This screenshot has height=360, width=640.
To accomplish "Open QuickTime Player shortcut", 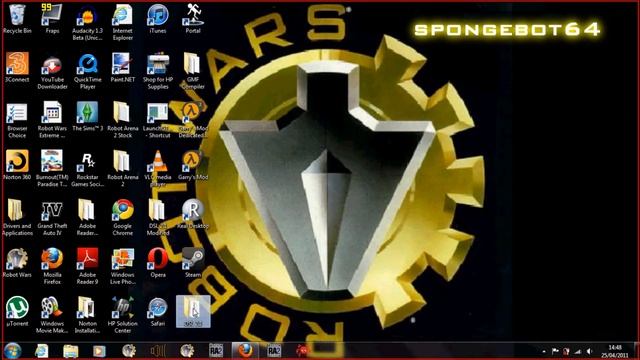I will 87,71.
